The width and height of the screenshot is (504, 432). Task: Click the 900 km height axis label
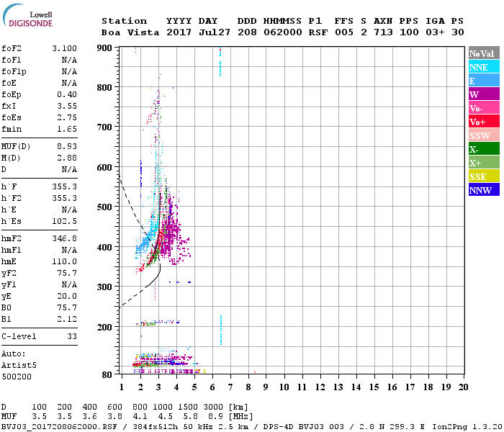click(x=105, y=48)
